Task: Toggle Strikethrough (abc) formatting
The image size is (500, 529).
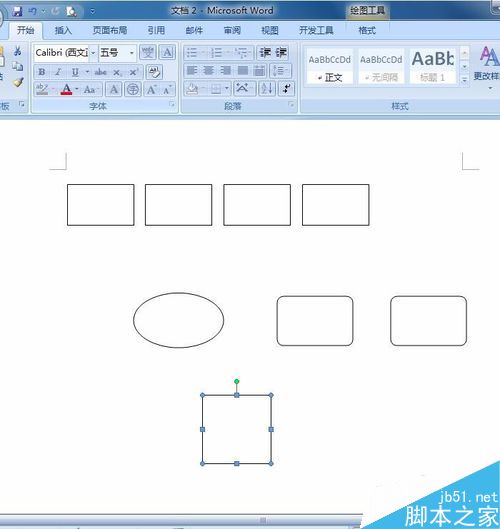Action: pyautogui.click(x=101, y=72)
